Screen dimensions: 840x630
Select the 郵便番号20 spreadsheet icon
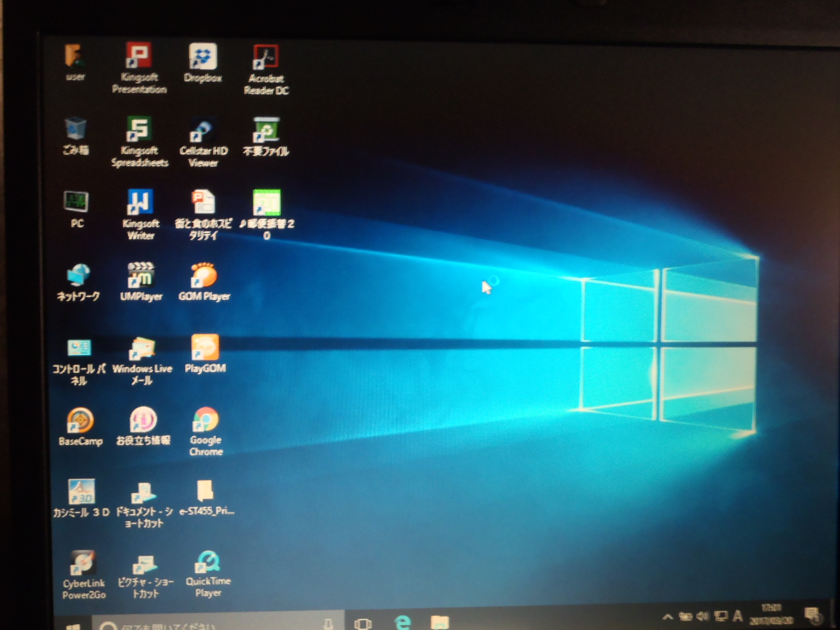point(266,215)
